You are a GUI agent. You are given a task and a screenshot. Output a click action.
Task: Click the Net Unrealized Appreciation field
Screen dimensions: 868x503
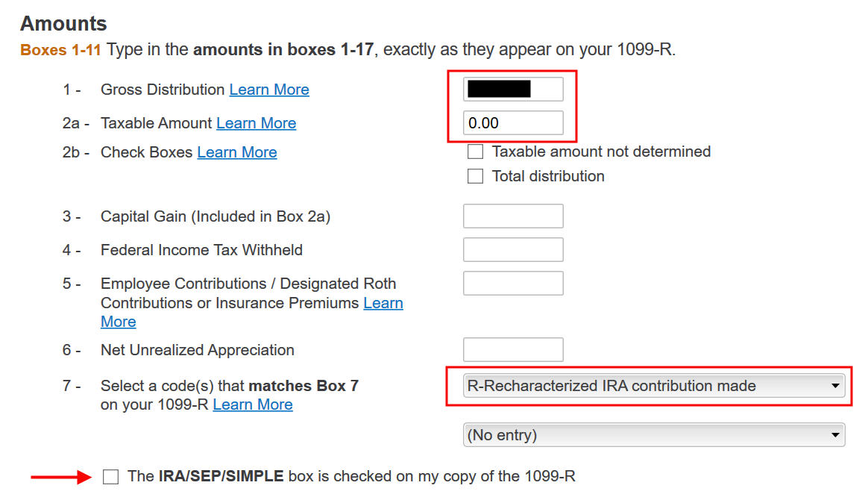(x=513, y=349)
